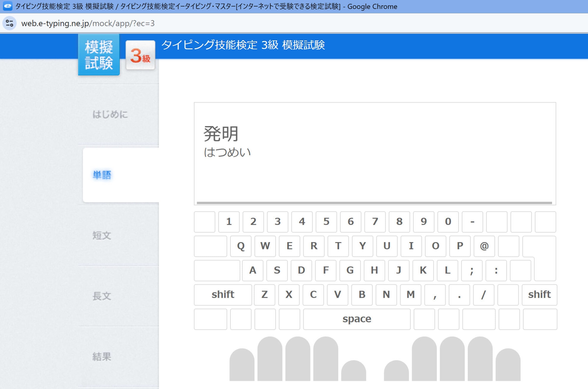Select the 単語 sidebar tab
The height and width of the screenshot is (389, 588).
click(102, 175)
